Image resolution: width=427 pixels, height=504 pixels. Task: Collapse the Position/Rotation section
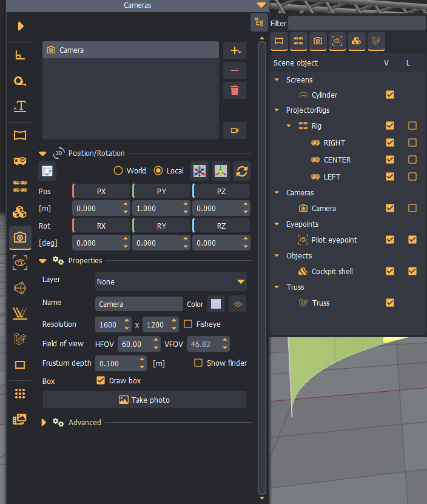pyautogui.click(x=43, y=153)
